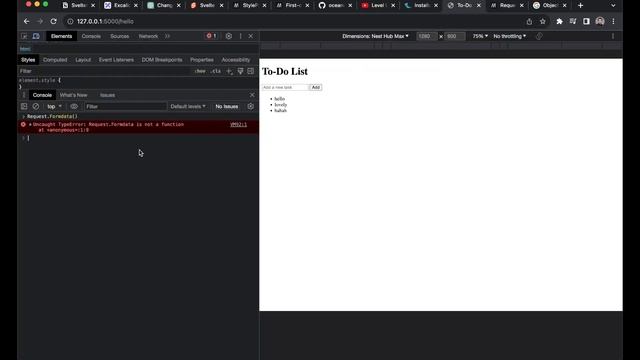The height and width of the screenshot is (360, 640).
Task: Open the device toolbar more options menu
Action: (x=613, y=36)
